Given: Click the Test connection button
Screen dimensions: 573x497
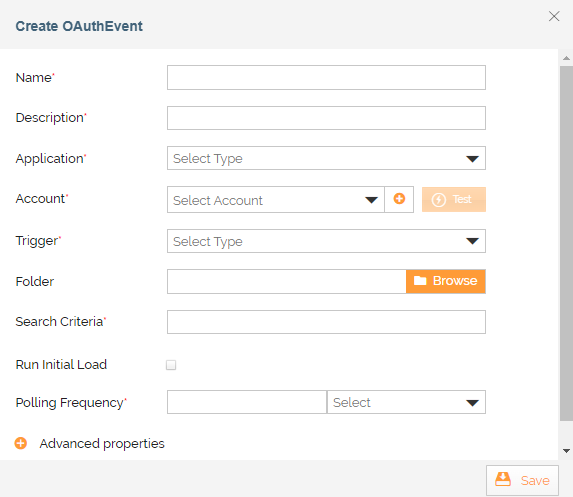Looking at the screenshot, I should [x=454, y=200].
